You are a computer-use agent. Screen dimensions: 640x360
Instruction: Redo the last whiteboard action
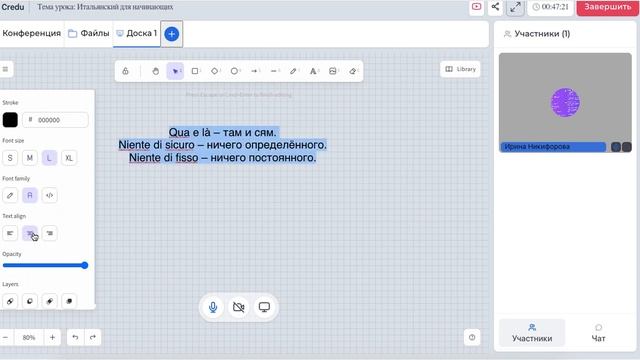(93, 338)
